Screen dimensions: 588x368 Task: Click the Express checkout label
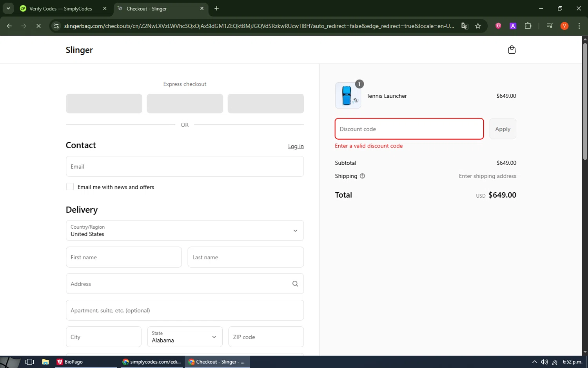coord(185,84)
